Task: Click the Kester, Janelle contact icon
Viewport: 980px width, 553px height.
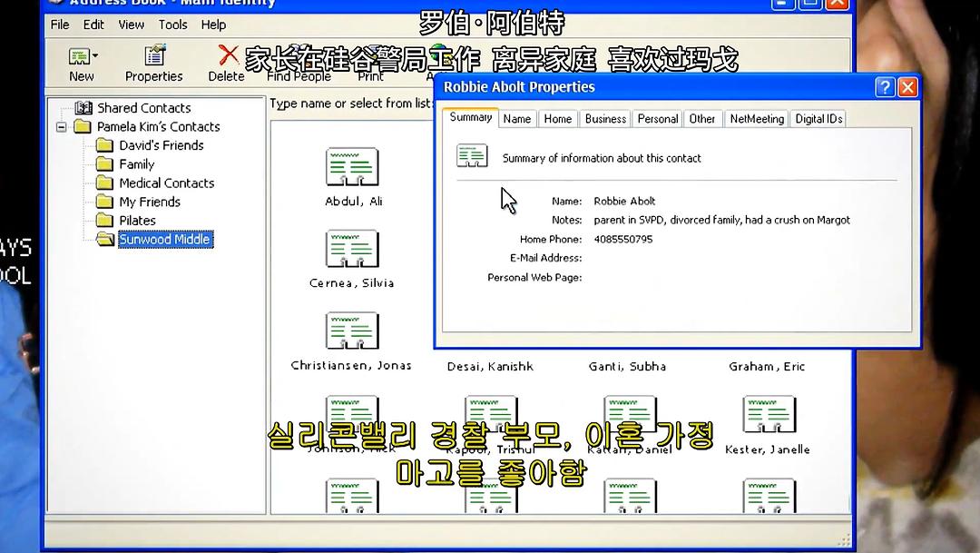Action: (x=769, y=415)
